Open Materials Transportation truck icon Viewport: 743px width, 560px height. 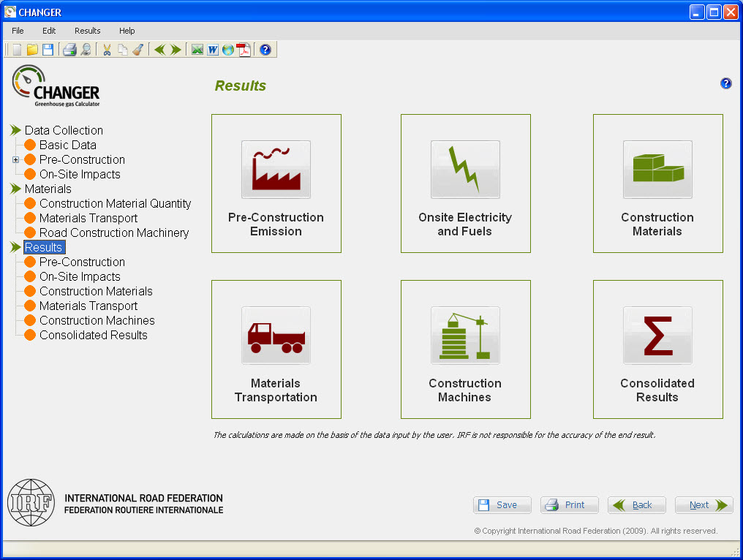point(276,335)
